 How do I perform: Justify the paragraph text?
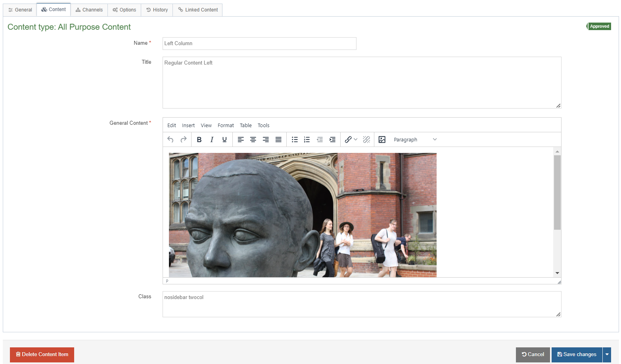pyautogui.click(x=278, y=139)
